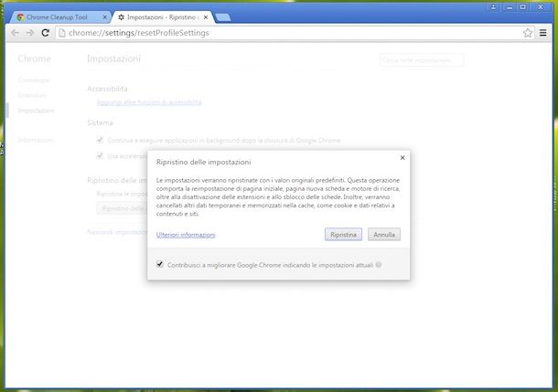The image size is (558, 392).
Task: Toggle the Usa accelerazione checkbox
Action: point(100,155)
